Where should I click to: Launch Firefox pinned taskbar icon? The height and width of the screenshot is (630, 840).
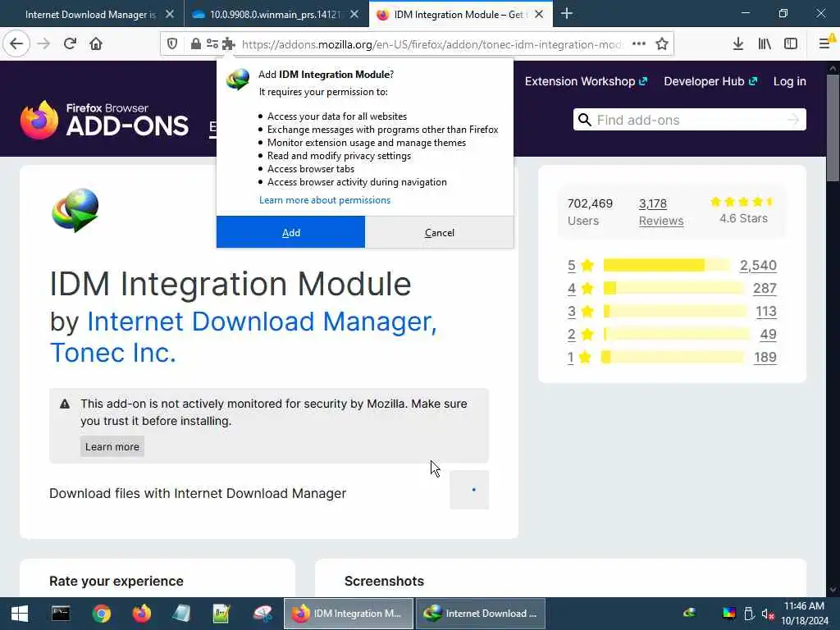coord(142,614)
